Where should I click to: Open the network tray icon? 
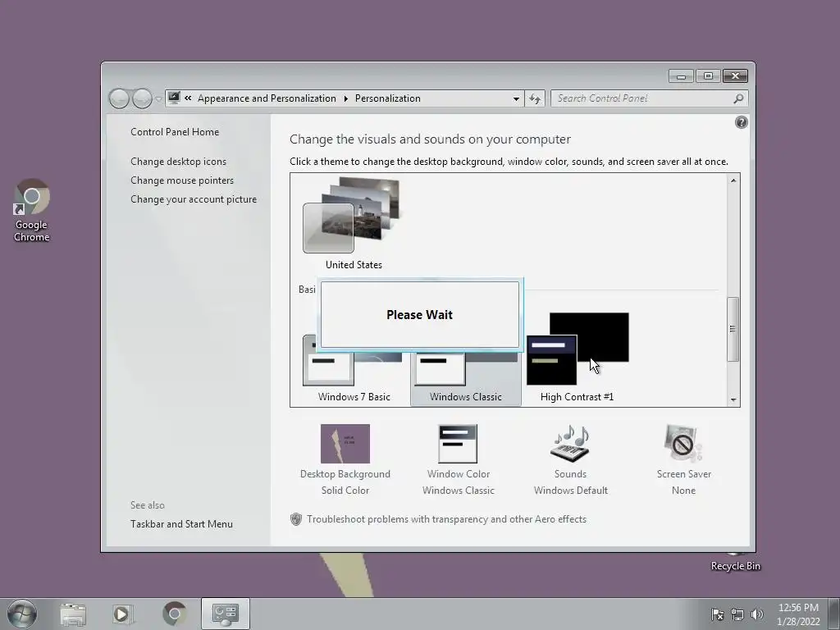[737, 614]
